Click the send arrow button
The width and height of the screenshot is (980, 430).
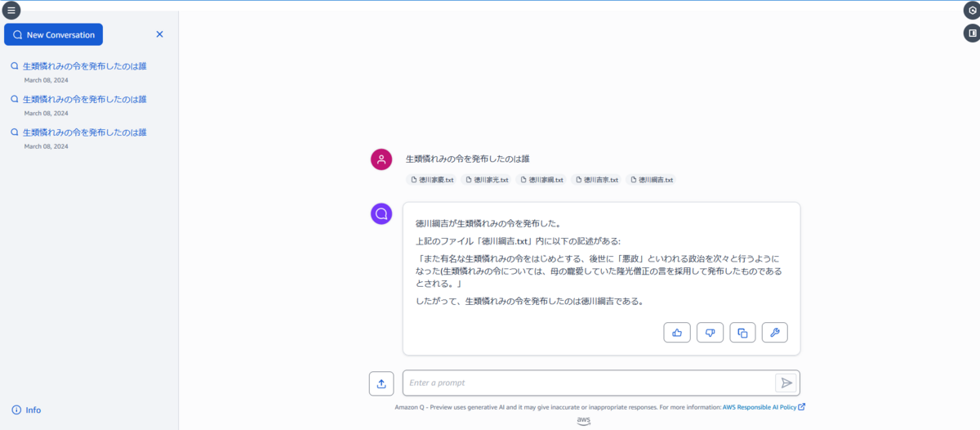786,383
